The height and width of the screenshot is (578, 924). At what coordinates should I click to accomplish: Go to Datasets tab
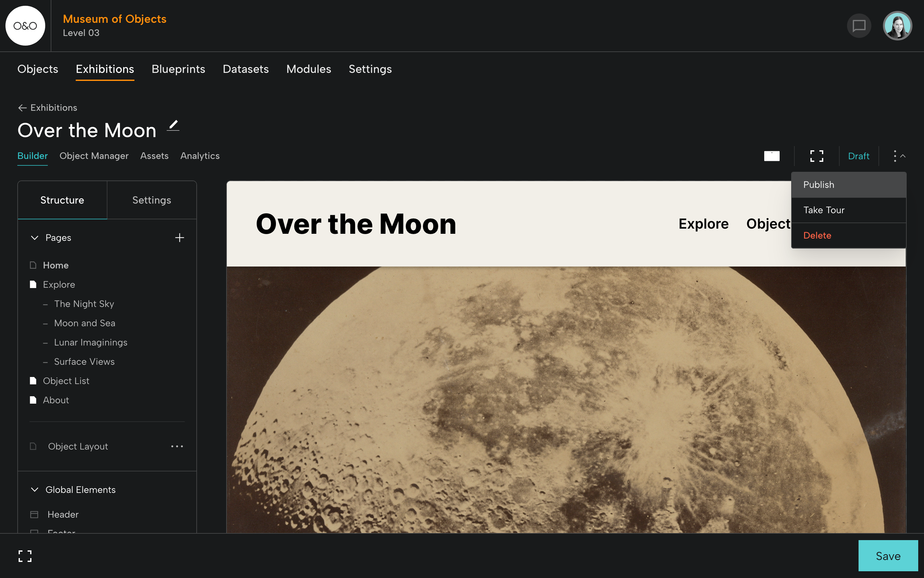click(x=246, y=69)
